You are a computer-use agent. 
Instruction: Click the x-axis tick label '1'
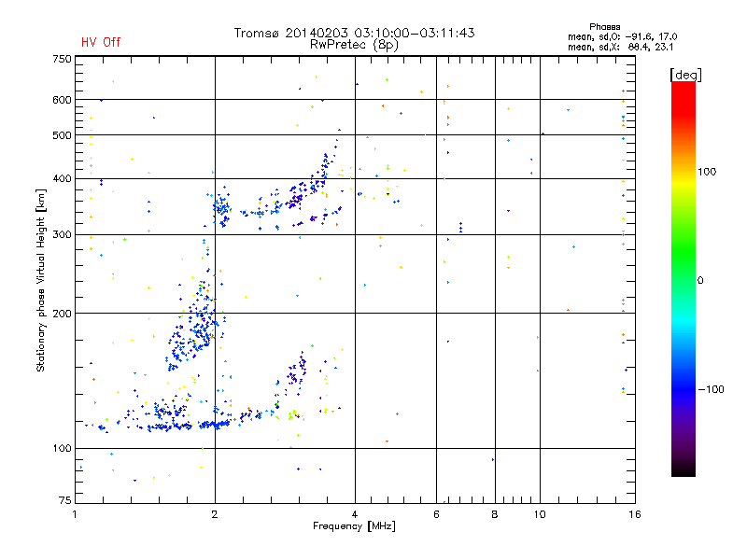[75, 514]
